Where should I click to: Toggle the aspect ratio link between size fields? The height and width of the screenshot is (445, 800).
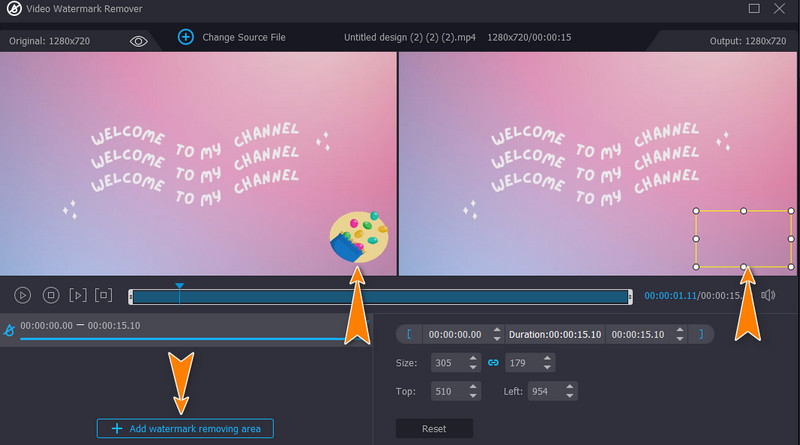click(x=492, y=362)
